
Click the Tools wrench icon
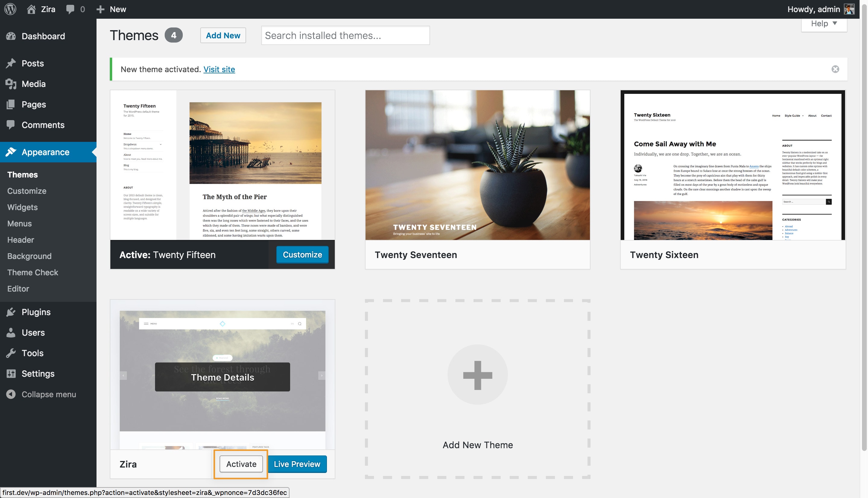pyautogui.click(x=11, y=353)
